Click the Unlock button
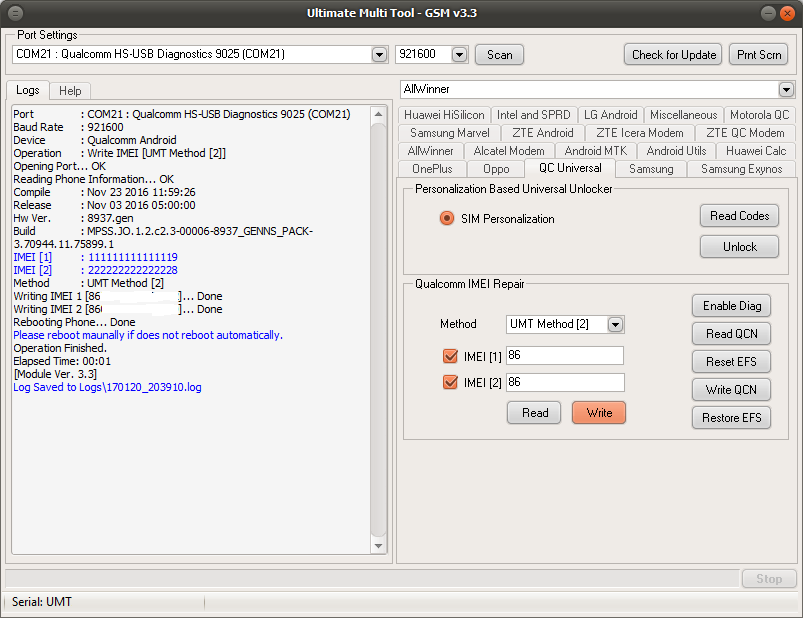The width and height of the screenshot is (803, 618). click(x=739, y=247)
